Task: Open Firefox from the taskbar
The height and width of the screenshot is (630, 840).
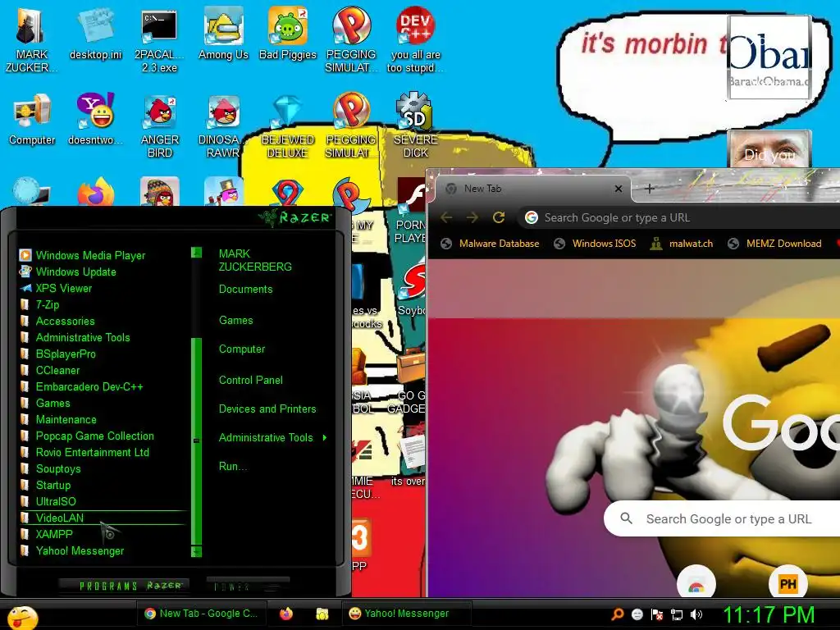Action: [286, 614]
